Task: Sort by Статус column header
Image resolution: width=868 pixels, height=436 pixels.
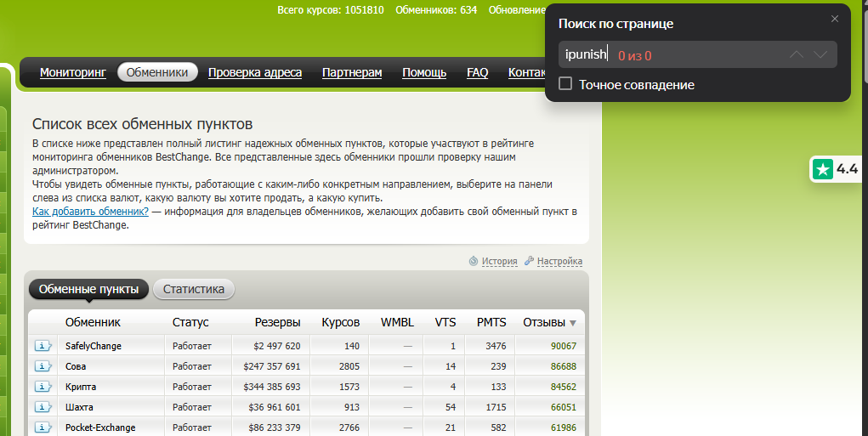Action: (190, 322)
